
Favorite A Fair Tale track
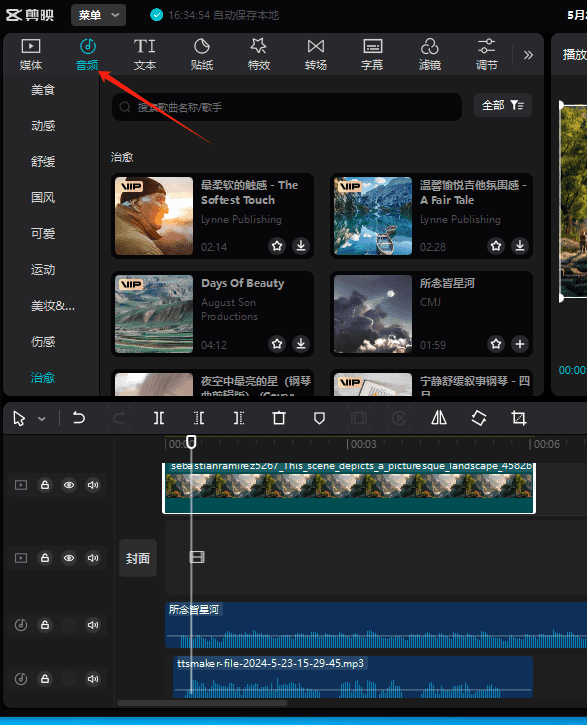(x=496, y=246)
